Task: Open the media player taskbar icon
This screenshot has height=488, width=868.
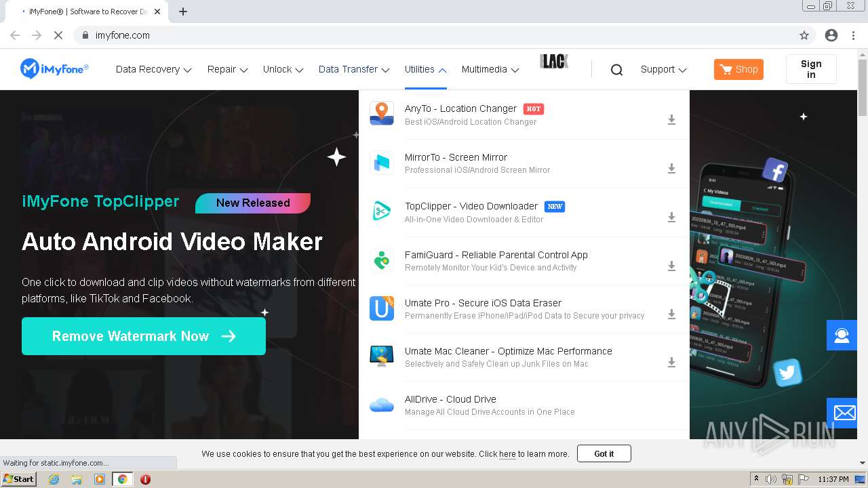Action: [100, 479]
